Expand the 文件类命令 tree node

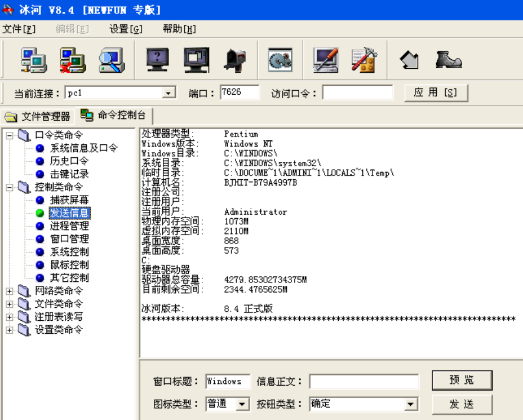[10, 304]
